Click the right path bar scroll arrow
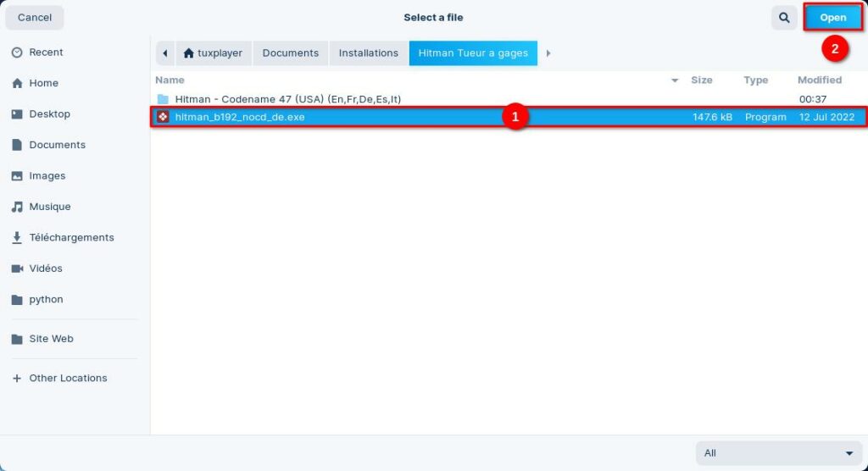Image resolution: width=868 pixels, height=471 pixels. click(x=548, y=53)
